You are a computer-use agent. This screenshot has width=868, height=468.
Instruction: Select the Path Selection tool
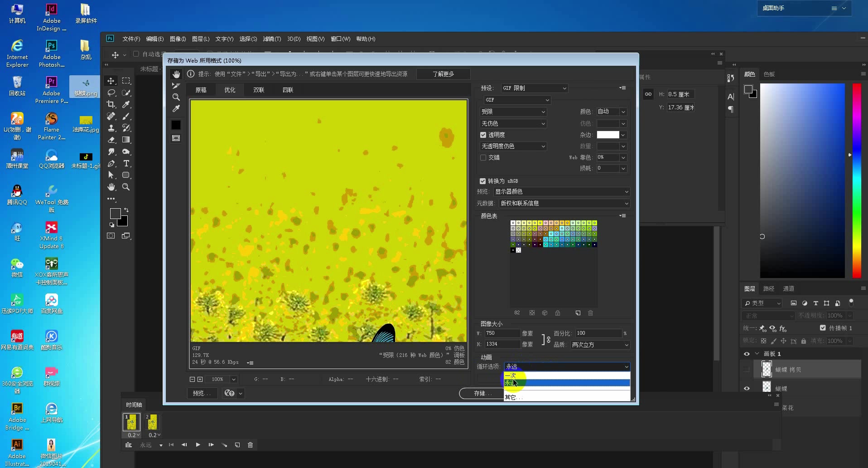pyautogui.click(x=111, y=175)
